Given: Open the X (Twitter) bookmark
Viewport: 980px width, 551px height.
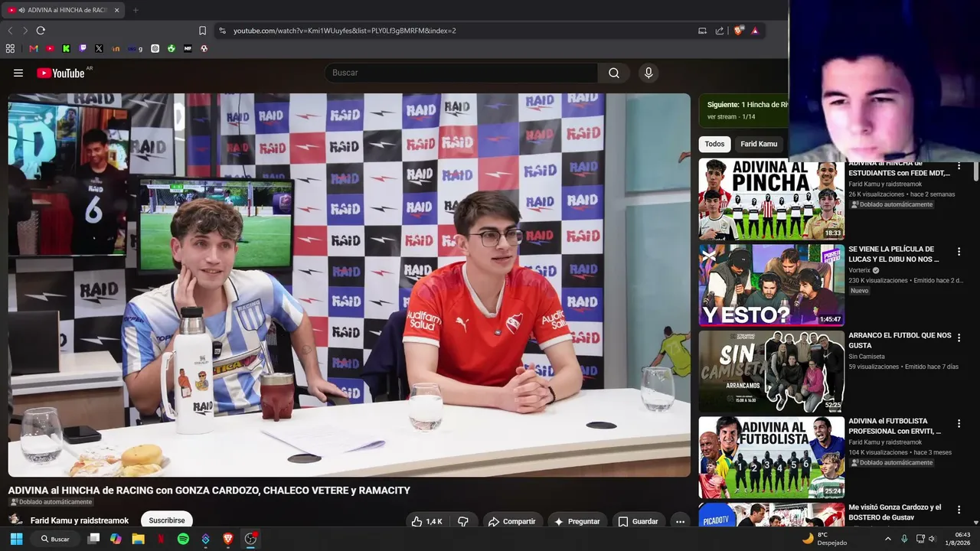Looking at the screenshot, I should pos(99,48).
